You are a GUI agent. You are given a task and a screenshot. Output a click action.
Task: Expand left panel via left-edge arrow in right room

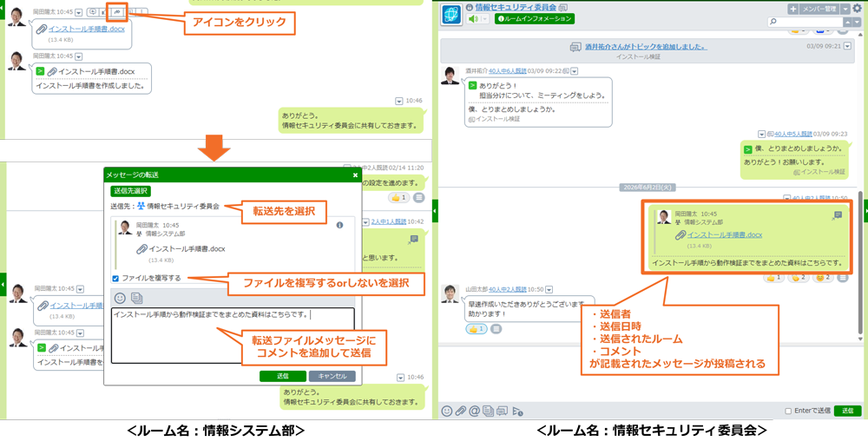[x=435, y=210]
